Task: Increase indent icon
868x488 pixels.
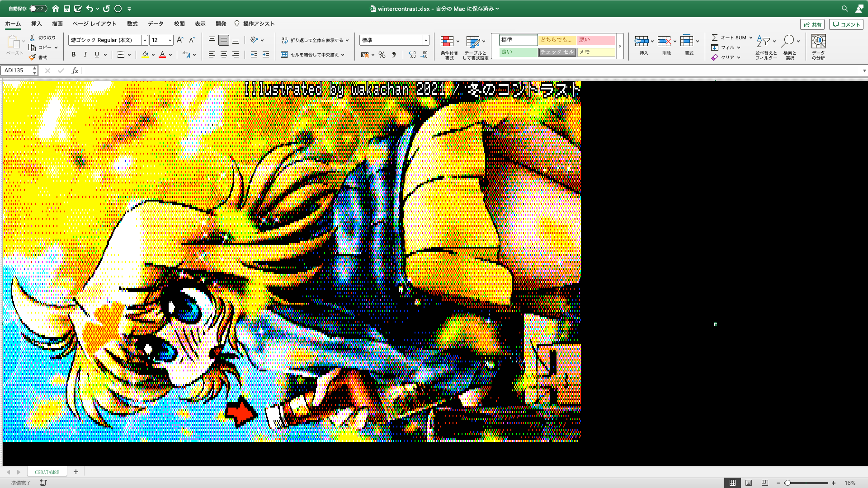Action: (x=266, y=55)
